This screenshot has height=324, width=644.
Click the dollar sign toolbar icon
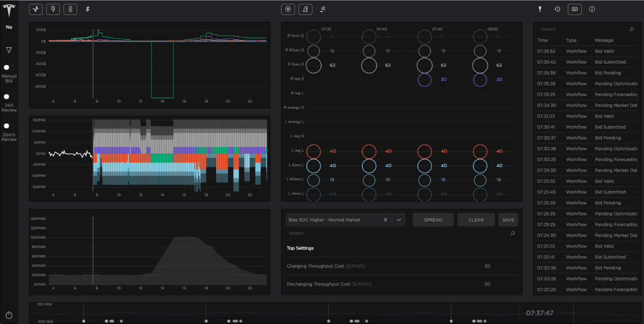[x=87, y=9]
